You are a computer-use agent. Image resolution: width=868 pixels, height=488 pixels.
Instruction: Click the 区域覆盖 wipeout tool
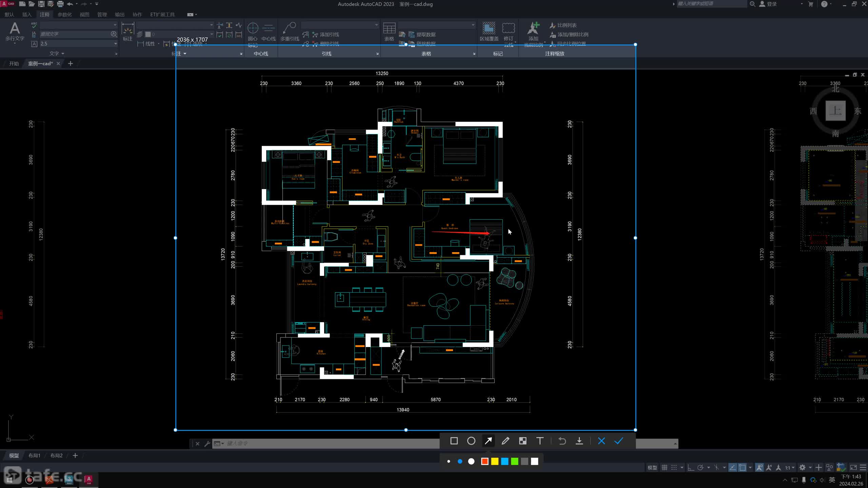click(x=489, y=32)
